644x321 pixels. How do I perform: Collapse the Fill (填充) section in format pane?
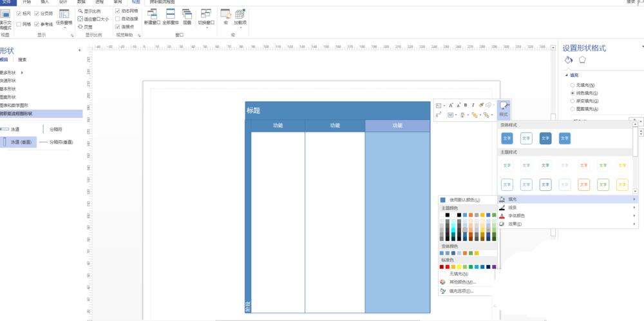[567, 75]
